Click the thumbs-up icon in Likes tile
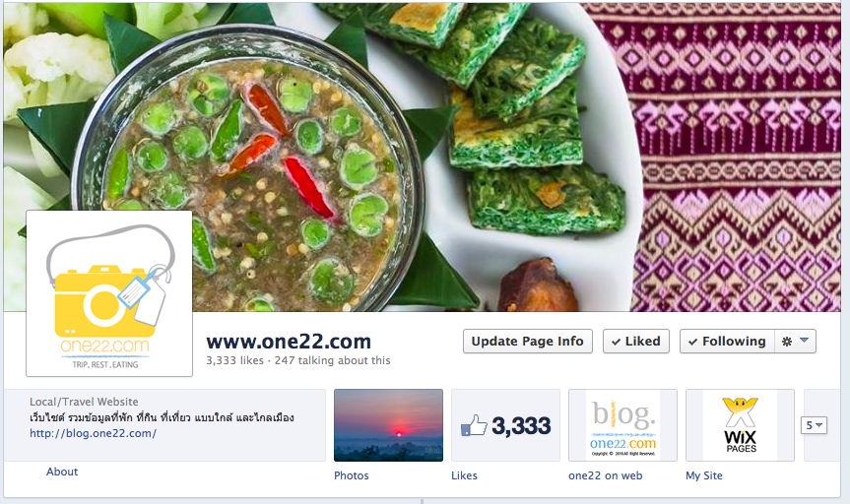The image size is (850, 504). point(474,425)
